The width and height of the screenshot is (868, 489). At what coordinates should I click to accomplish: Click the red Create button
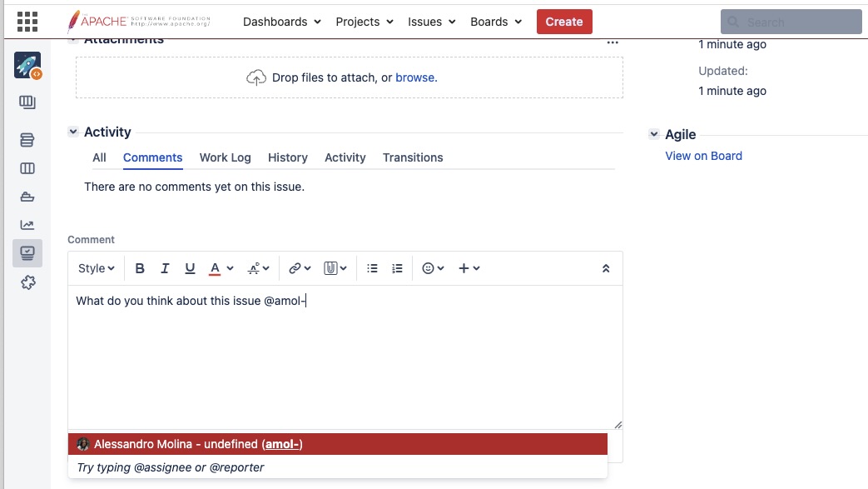click(x=564, y=22)
